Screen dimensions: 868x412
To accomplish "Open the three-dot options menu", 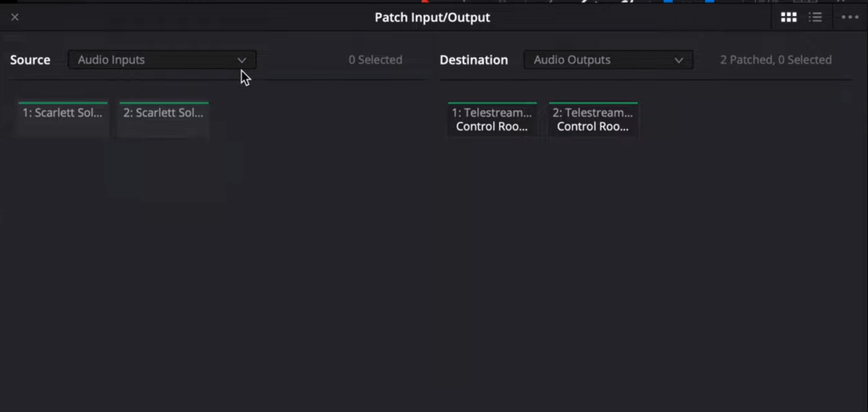I will tap(849, 18).
